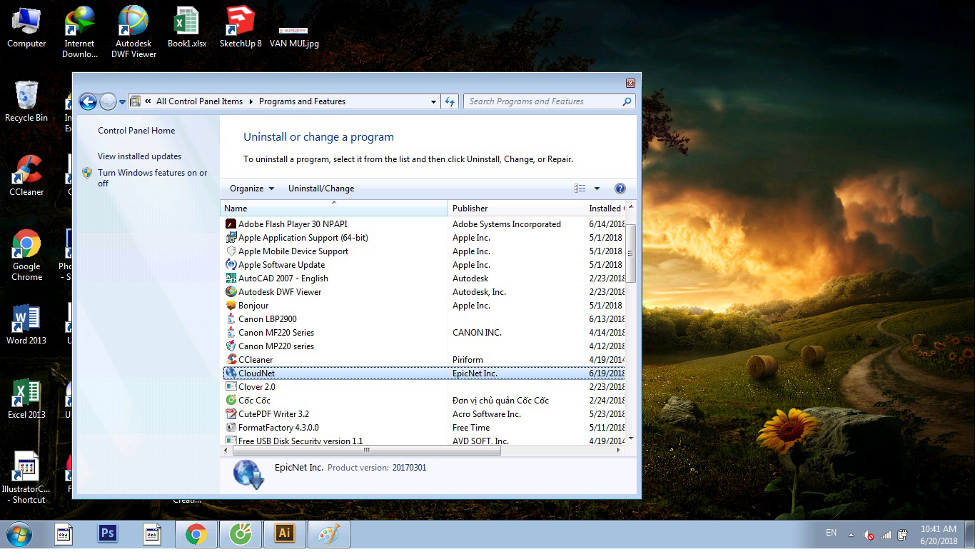Image resolution: width=980 pixels, height=552 pixels.
Task: Open Paint from the taskbar
Action: pos(328,533)
